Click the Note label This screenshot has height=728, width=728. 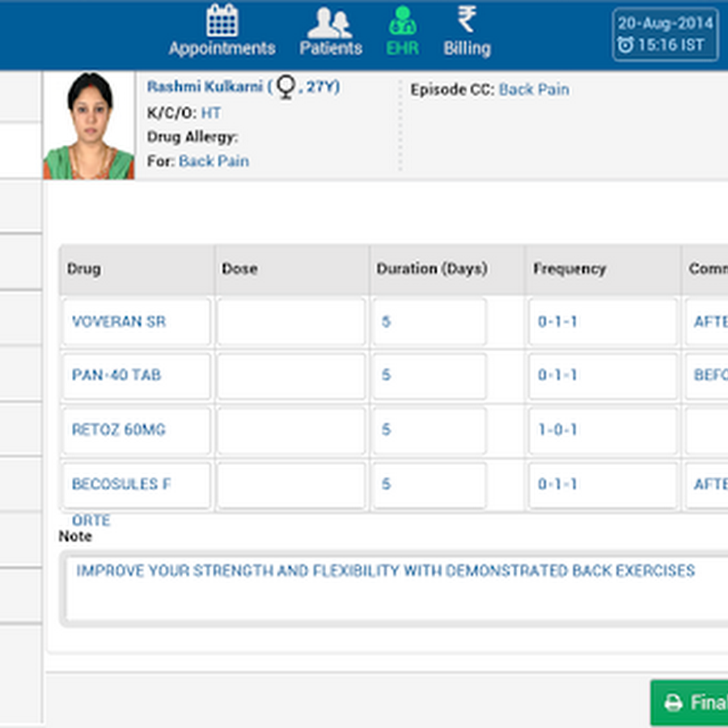(75, 536)
